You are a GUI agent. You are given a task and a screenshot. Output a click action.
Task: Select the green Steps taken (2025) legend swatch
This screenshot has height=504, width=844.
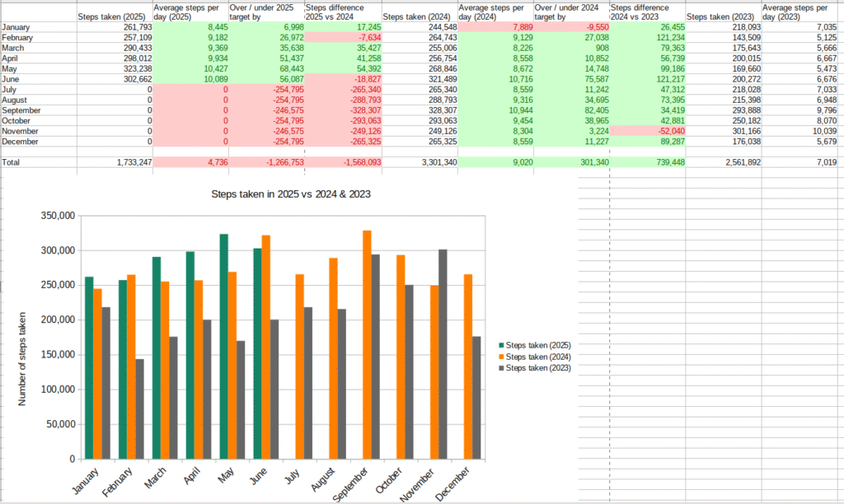[x=502, y=345]
